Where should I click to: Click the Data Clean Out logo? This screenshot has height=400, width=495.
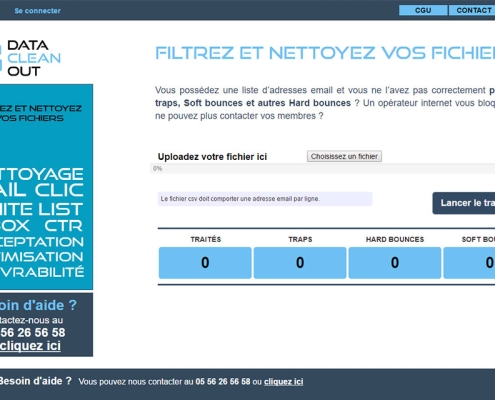click(31, 58)
